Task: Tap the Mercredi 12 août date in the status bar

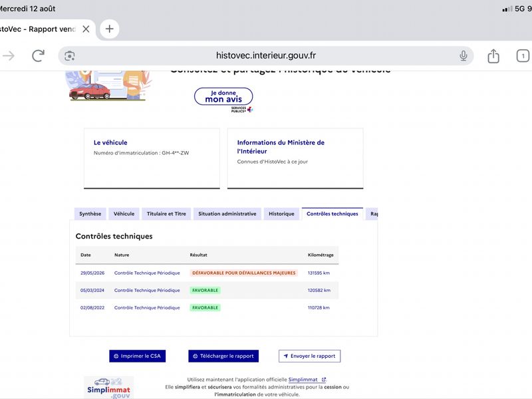Action: pos(27,9)
